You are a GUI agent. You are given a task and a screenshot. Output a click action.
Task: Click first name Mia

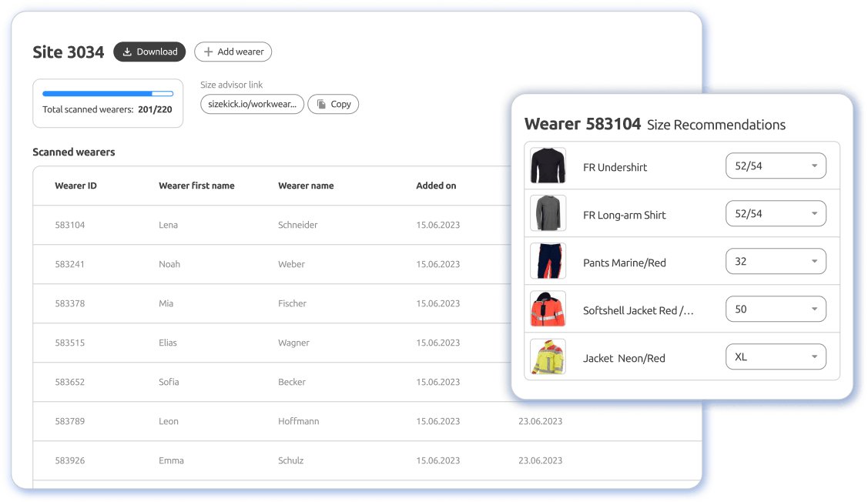pyautogui.click(x=166, y=303)
